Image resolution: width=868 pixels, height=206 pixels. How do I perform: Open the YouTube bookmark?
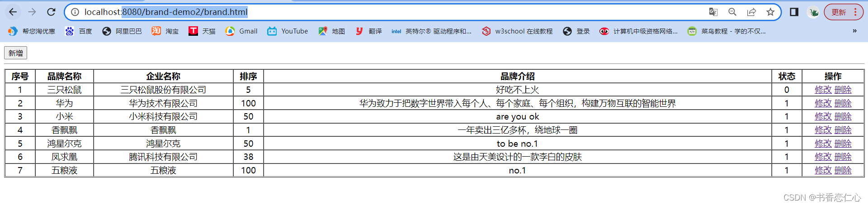pyautogui.click(x=288, y=31)
